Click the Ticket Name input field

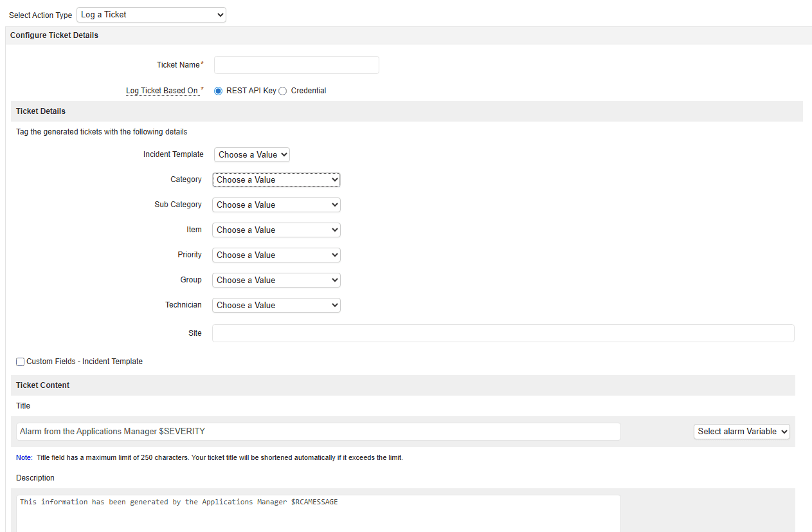[x=296, y=65]
